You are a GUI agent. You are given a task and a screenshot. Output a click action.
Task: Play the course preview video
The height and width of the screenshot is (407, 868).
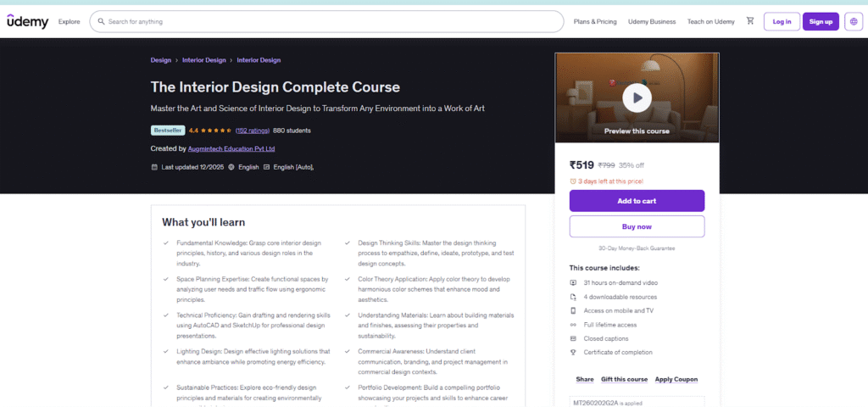637,98
